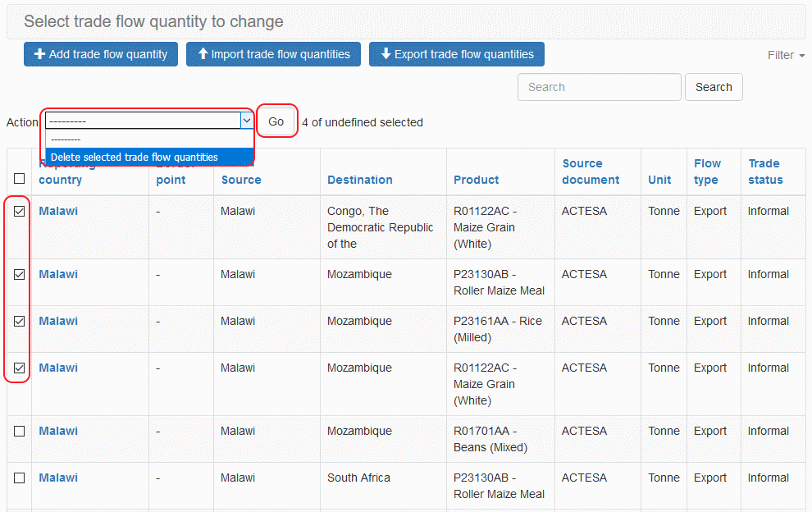The width and height of the screenshot is (812, 512).
Task: Click the Search button
Action: (x=714, y=87)
